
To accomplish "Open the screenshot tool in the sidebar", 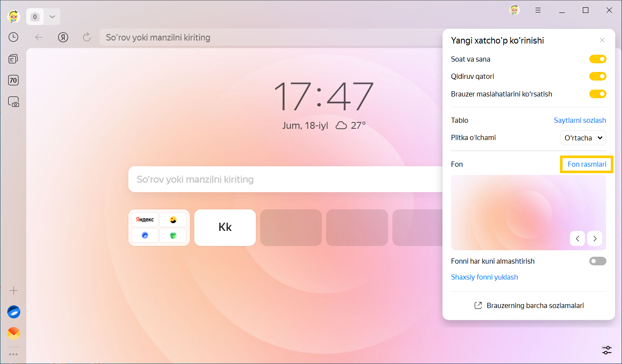I will pyautogui.click(x=13, y=102).
